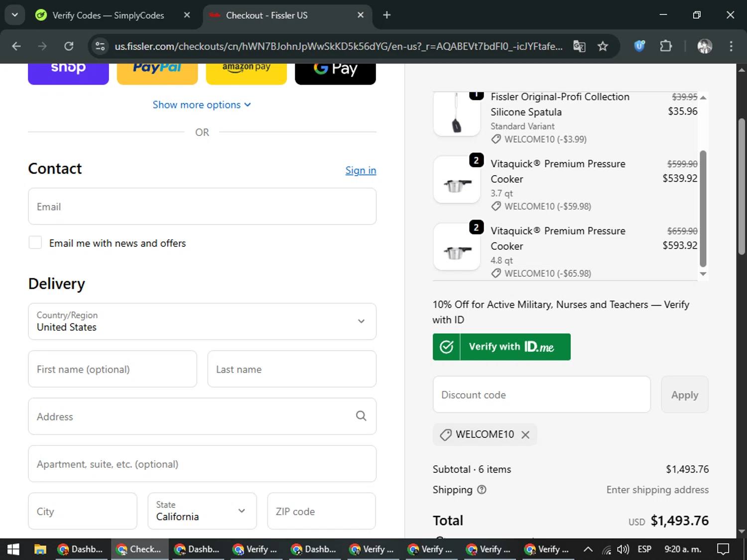Click the 9:20 a. m. clock
Image resolution: width=747 pixels, height=560 pixels.
point(683,549)
